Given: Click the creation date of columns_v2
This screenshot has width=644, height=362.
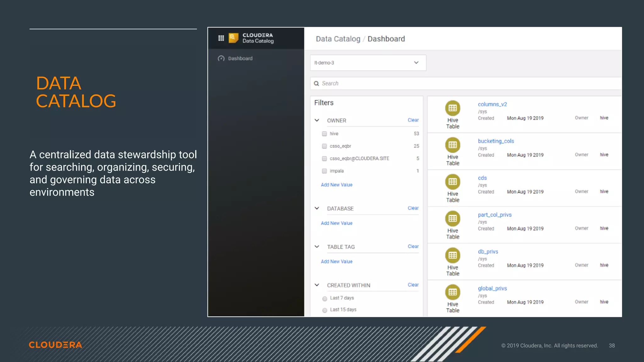Looking at the screenshot, I should pyautogui.click(x=525, y=118).
